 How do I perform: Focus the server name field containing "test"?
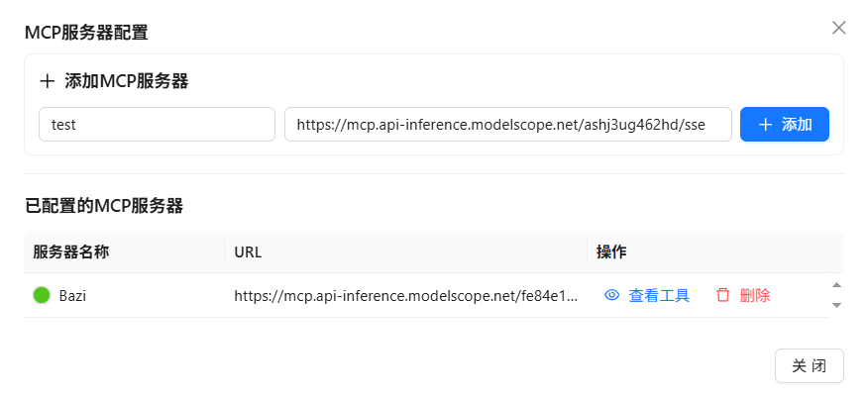click(x=157, y=125)
